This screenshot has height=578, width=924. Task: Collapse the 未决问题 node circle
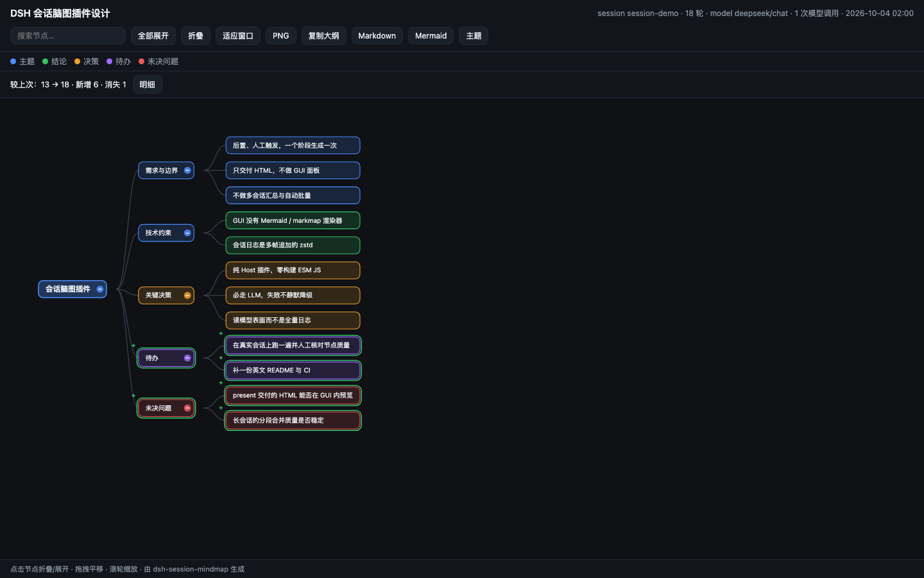click(187, 408)
